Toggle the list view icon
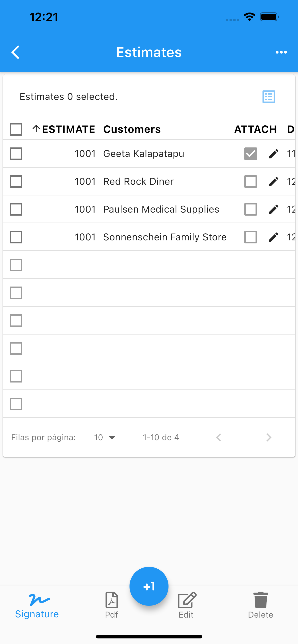This screenshot has width=298, height=644. click(x=269, y=97)
